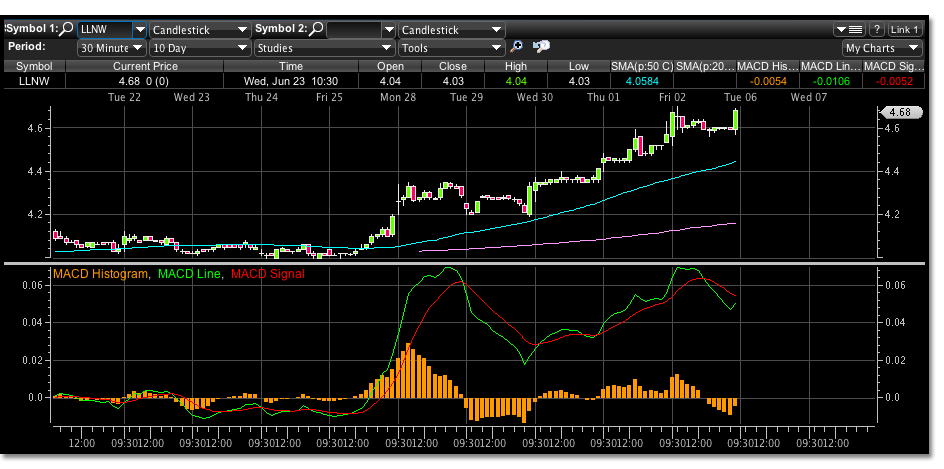This screenshot has height=469, width=944.
Task: Click the Current Price column header
Action: coord(145,65)
